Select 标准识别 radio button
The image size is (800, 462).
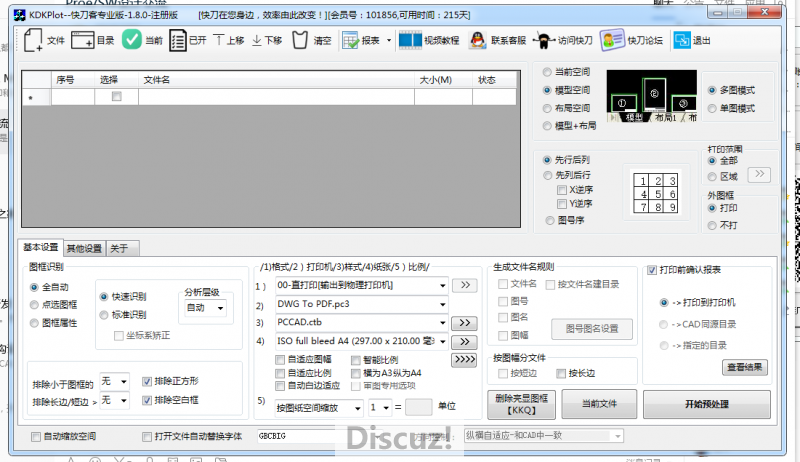pyautogui.click(x=104, y=315)
